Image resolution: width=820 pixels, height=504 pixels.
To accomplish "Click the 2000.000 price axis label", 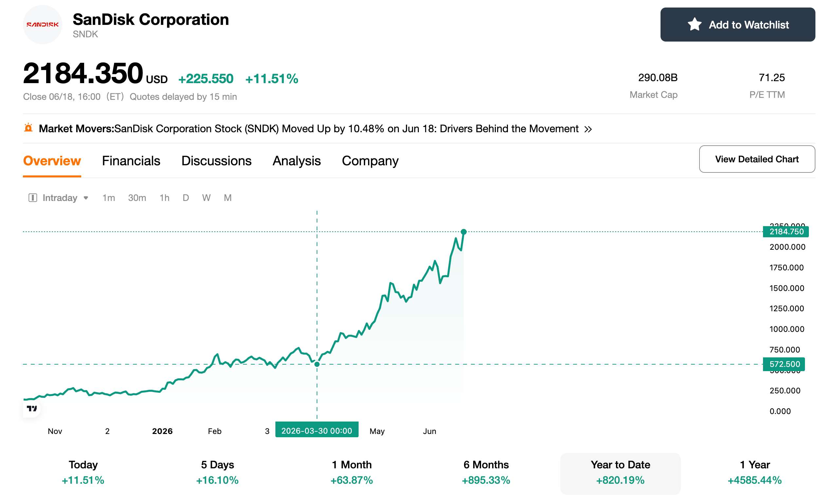I will (787, 247).
